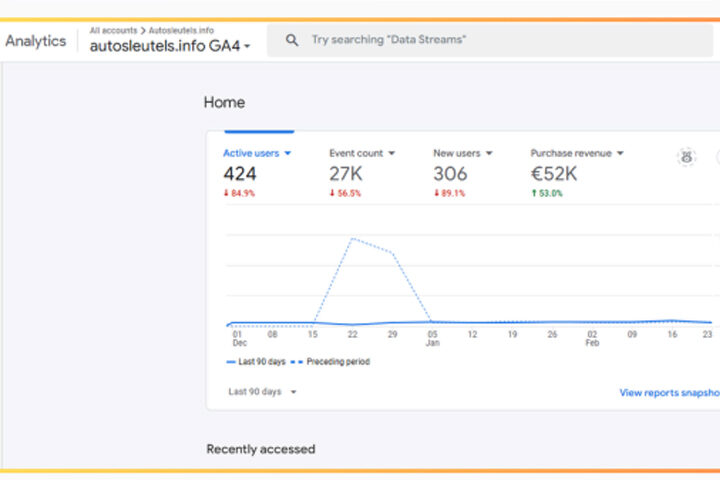The width and height of the screenshot is (720, 500).
Task: Open View reports snapshot link
Action: [x=669, y=393]
